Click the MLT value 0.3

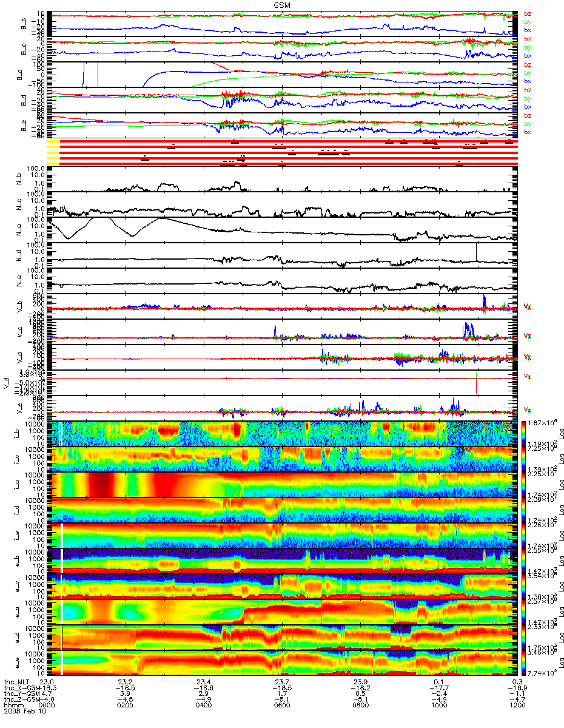point(516,682)
